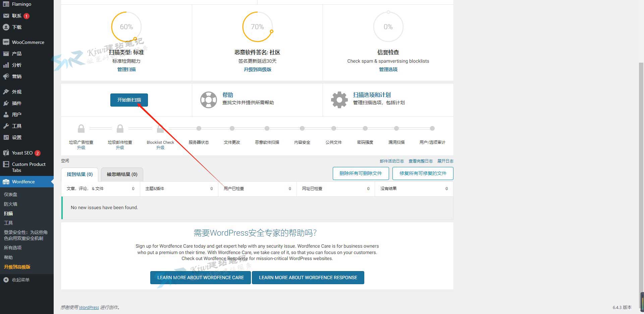
Task: Click the 用户已检查 result count cell
Action: point(257,189)
